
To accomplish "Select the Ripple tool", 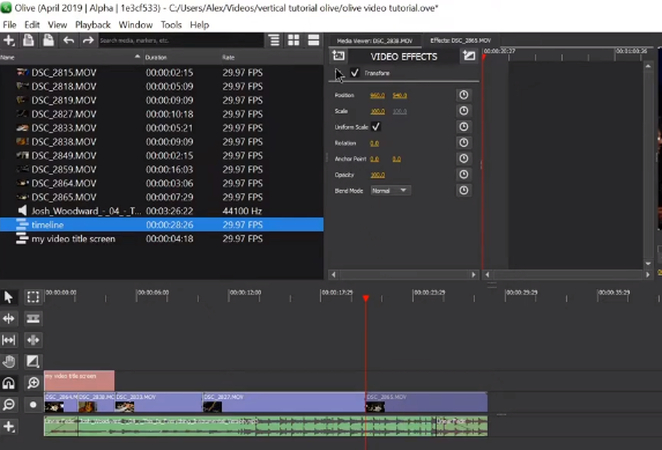I will [8, 319].
